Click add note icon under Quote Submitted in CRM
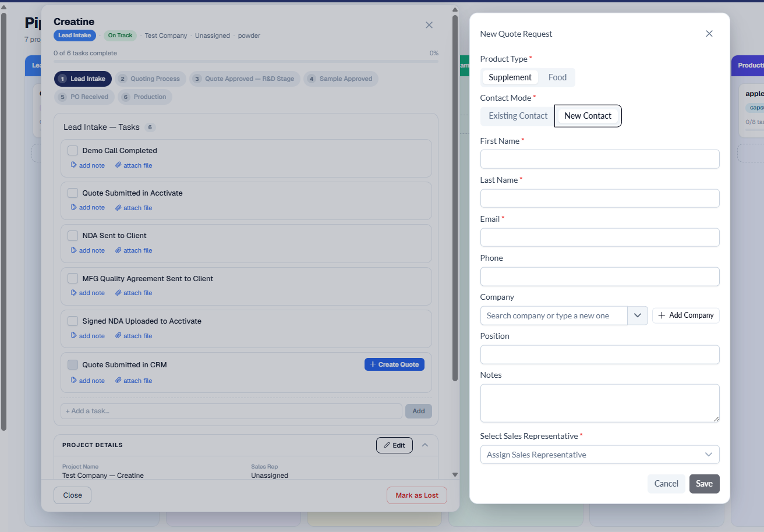Screen dimensions: 764x532 pyautogui.click(x=74, y=381)
